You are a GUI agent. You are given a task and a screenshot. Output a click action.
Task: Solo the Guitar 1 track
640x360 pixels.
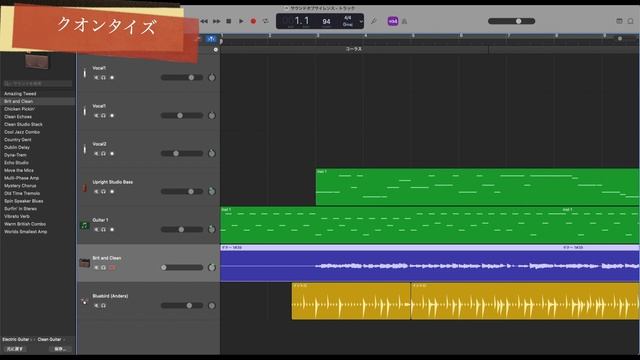(x=104, y=229)
